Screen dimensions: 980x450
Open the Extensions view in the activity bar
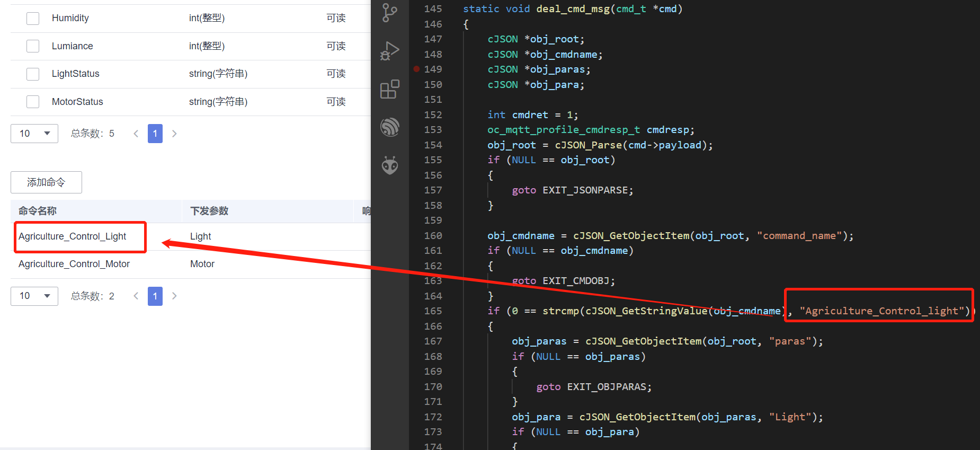click(x=390, y=89)
